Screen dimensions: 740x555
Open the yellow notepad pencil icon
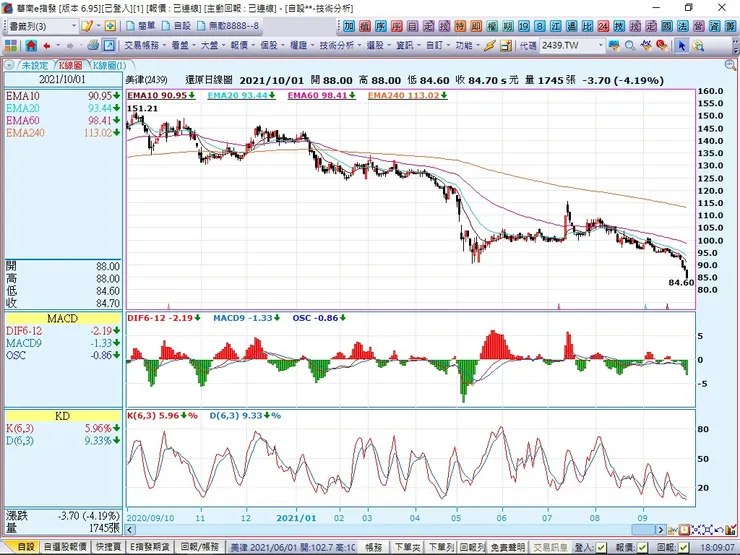pos(87,26)
